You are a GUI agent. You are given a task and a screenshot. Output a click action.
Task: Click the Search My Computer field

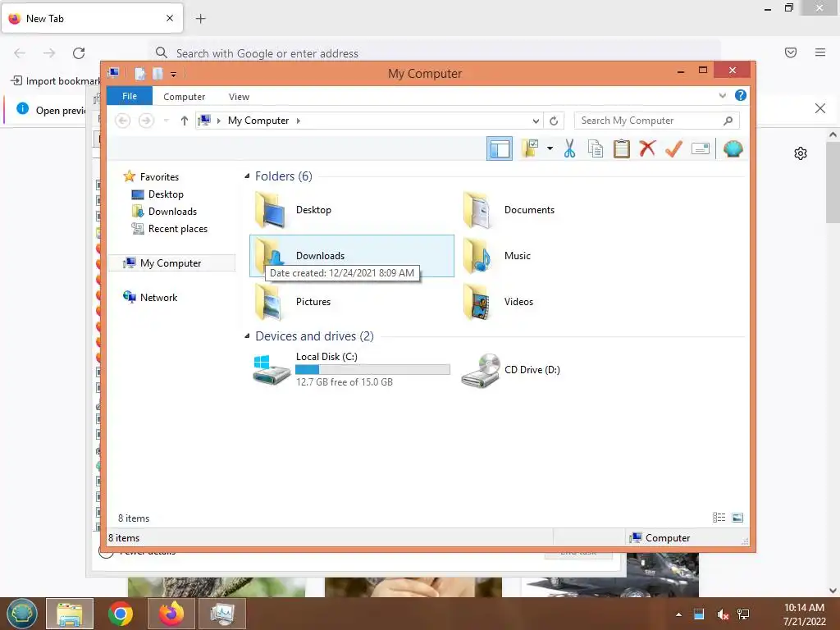[657, 121]
